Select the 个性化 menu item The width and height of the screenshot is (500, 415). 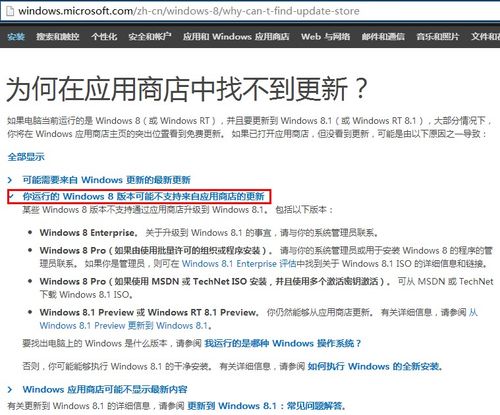pyautogui.click(x=104, y=36)
